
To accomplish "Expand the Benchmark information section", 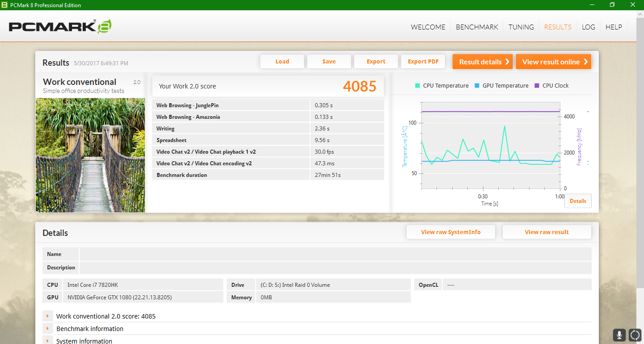I will (47, 328).
